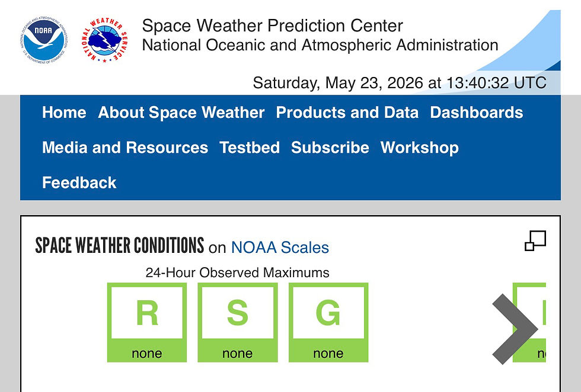Open the Subscribe page
The width and height of the screenshot is (581, 392).
(x=330, y=147)
